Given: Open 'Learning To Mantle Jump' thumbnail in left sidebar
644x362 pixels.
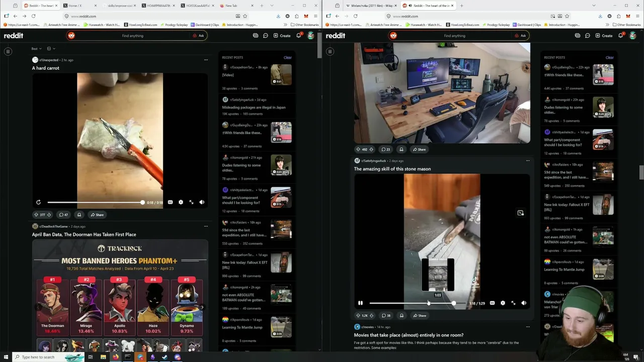Looking at the screenshot, I should [x=281, y=326].
